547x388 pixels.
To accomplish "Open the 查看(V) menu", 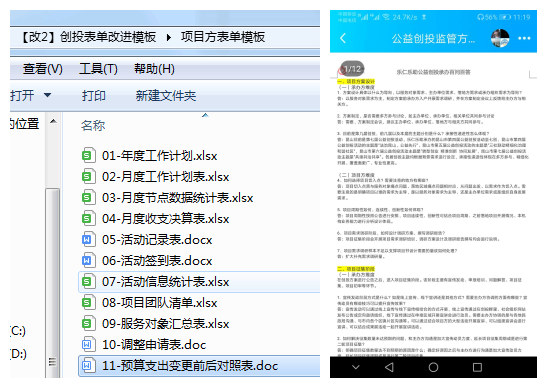I will [x=43, y=69].
